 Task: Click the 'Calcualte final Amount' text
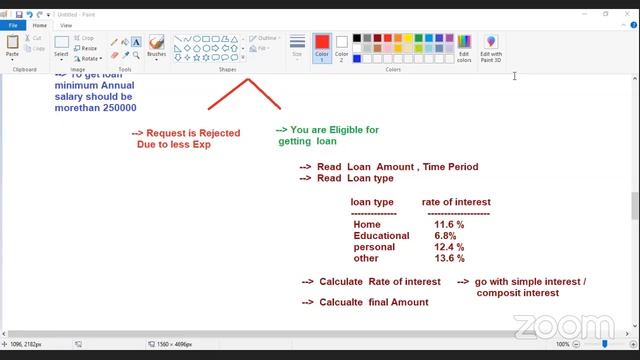coord(374,302)
